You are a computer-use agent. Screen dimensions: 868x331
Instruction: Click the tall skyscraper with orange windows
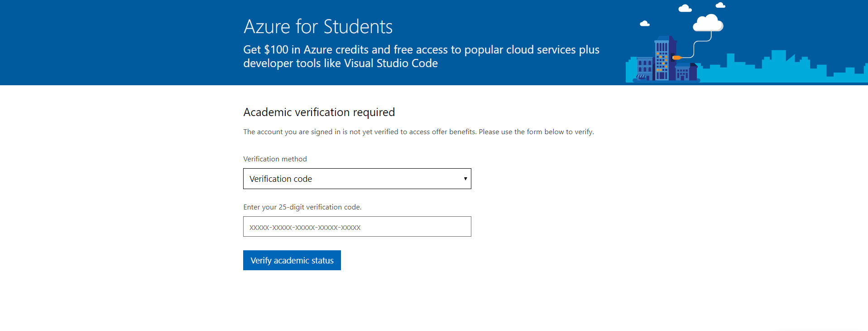(x=662, y=60)
